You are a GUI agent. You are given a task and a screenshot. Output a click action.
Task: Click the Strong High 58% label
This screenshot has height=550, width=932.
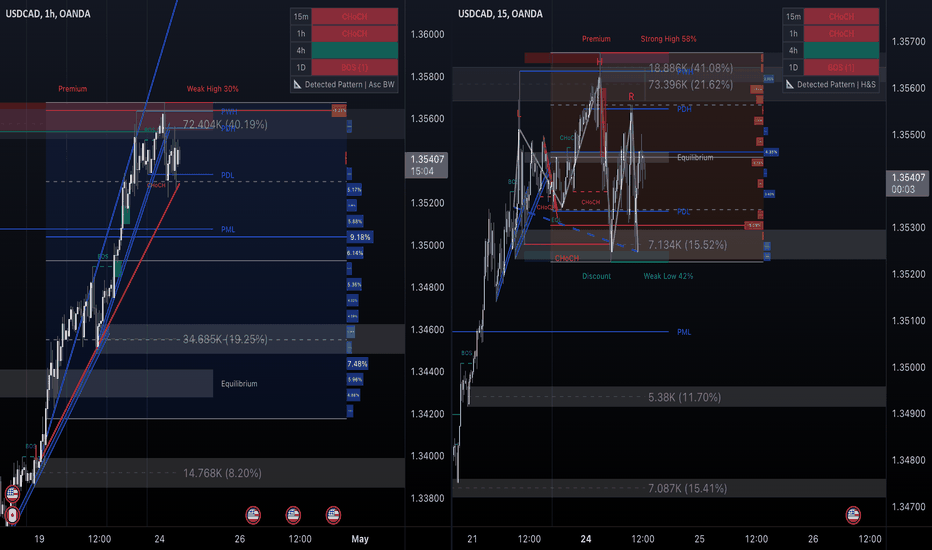pos(668,39)
